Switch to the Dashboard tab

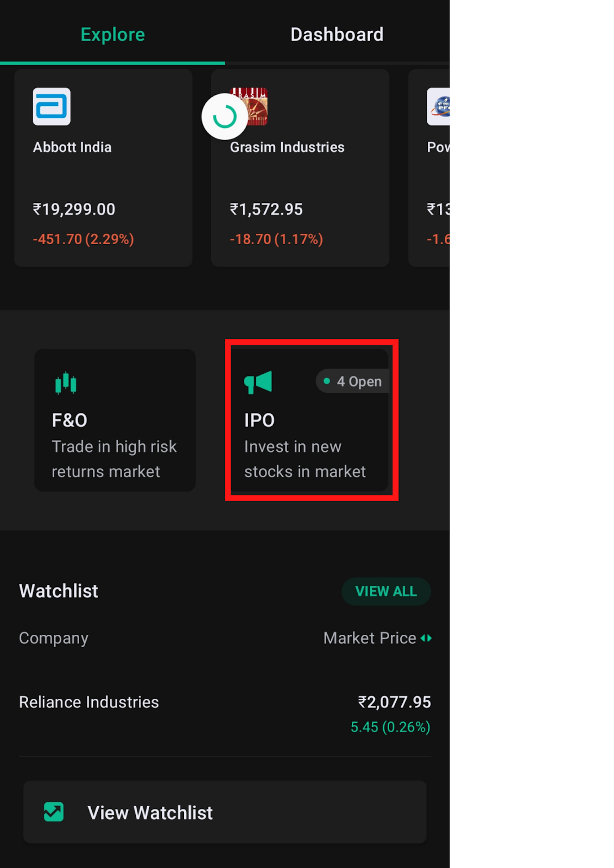point(337,35)
